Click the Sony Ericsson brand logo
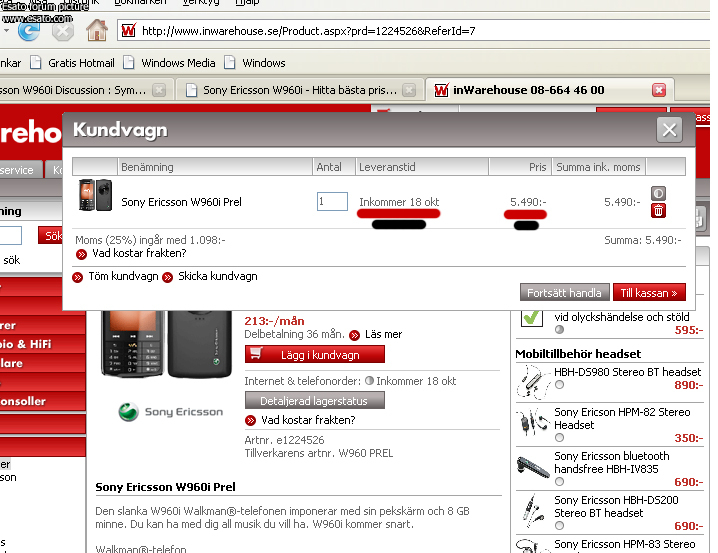Screen dimensions: 718x553 pos(171,412)
